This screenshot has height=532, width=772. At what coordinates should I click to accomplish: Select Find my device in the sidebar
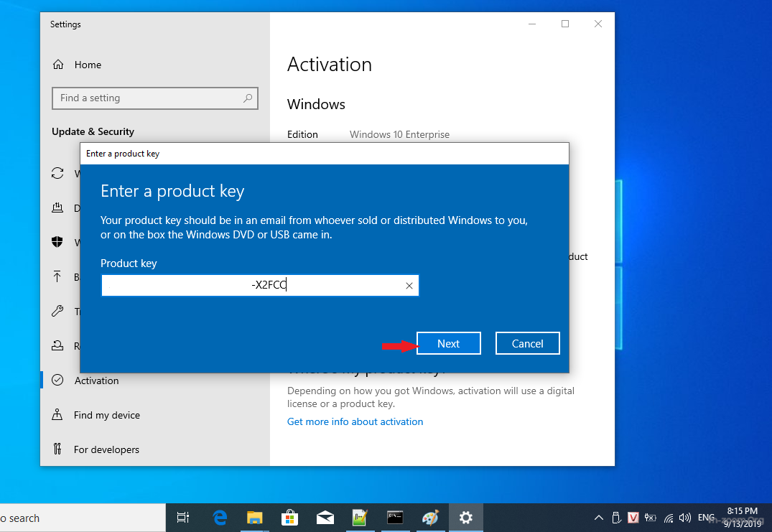pos(107,415)
